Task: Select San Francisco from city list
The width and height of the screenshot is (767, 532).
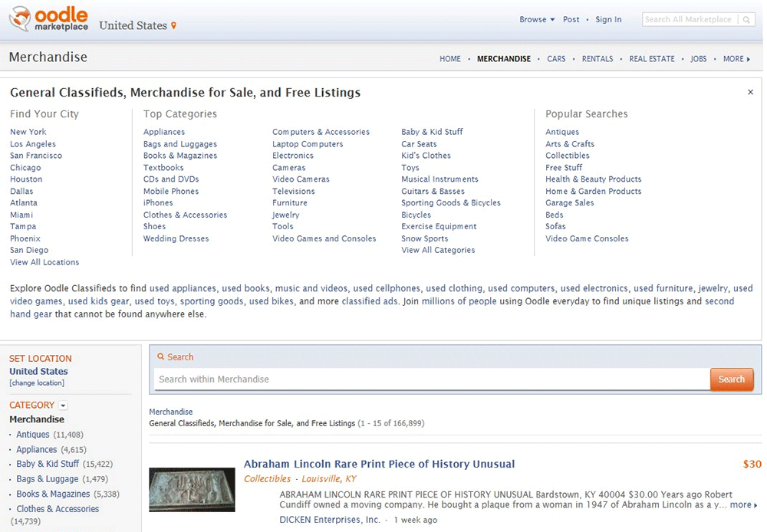Action: pos(36,156)
